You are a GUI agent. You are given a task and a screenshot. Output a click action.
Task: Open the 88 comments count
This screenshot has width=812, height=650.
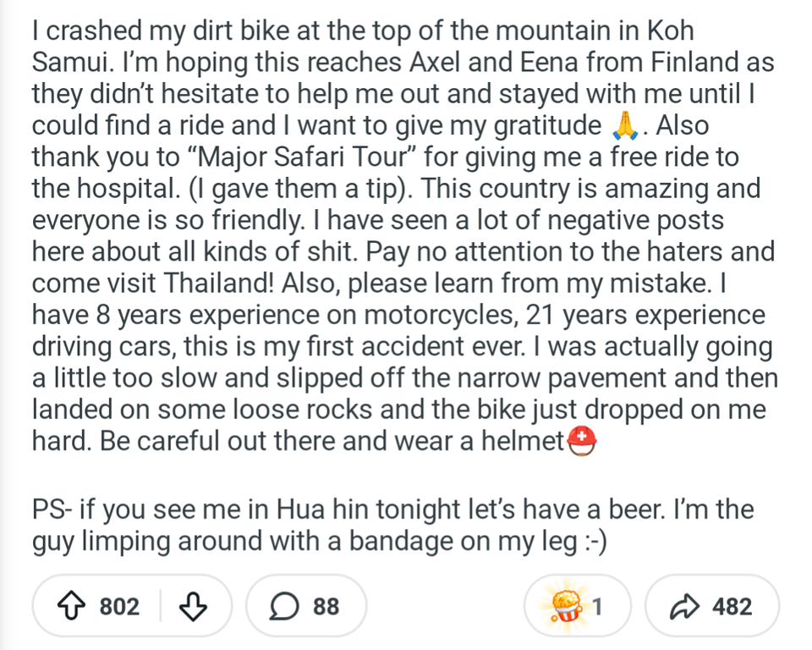pyautogui.click(x=326, y=606)
